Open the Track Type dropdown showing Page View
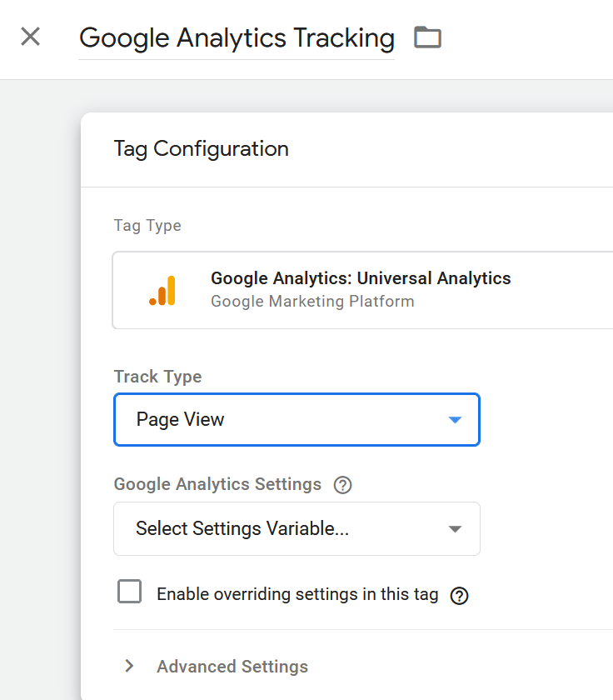The image size is (613, 700). click(297, 420)
